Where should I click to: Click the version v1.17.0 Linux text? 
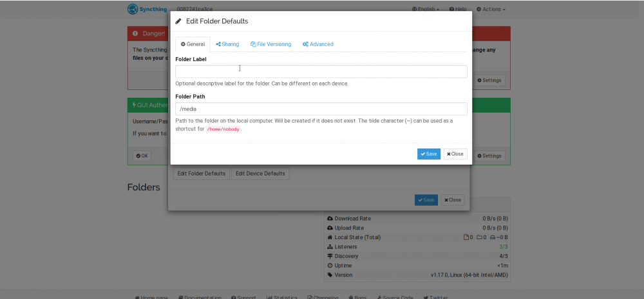[469, 275]
